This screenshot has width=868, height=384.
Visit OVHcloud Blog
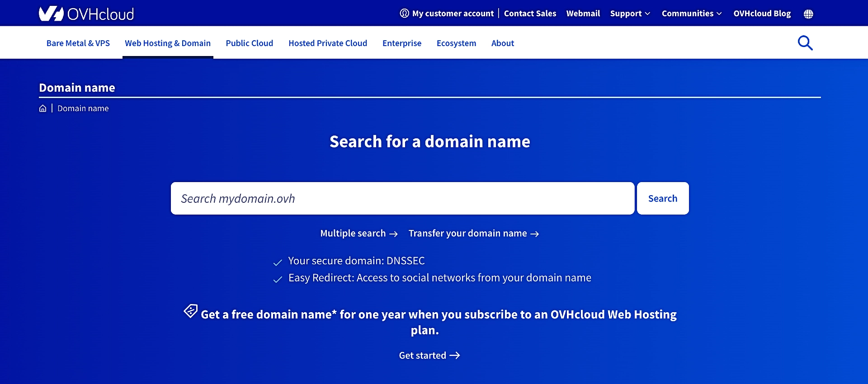click(x=762, y=14)
